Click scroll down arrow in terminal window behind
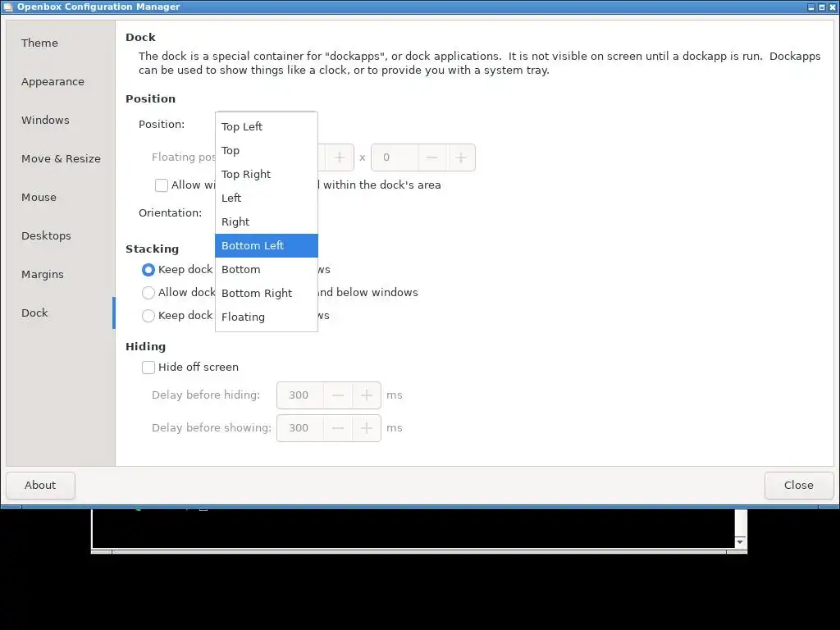This screenshot has width=840, height=630. (x=741, y=542)
